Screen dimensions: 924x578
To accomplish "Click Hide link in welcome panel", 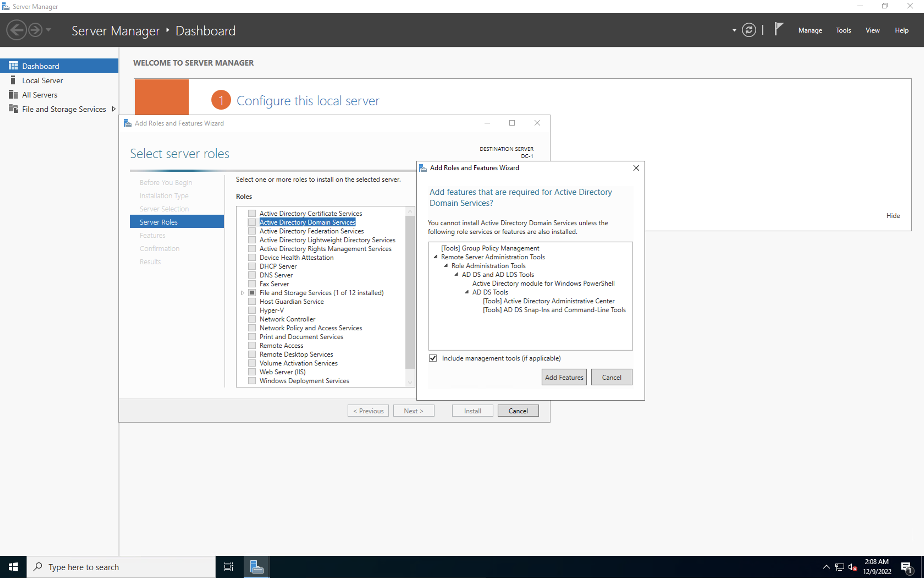I will (893, 216).
